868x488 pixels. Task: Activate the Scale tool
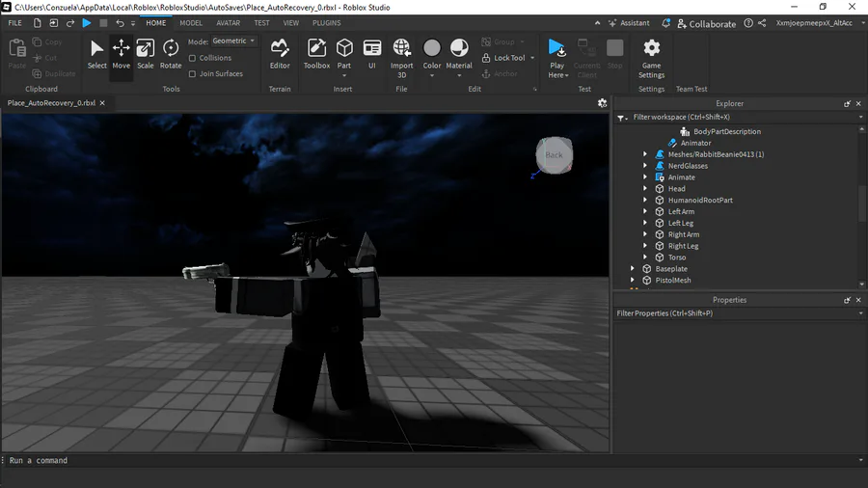(x=145, y=54)
